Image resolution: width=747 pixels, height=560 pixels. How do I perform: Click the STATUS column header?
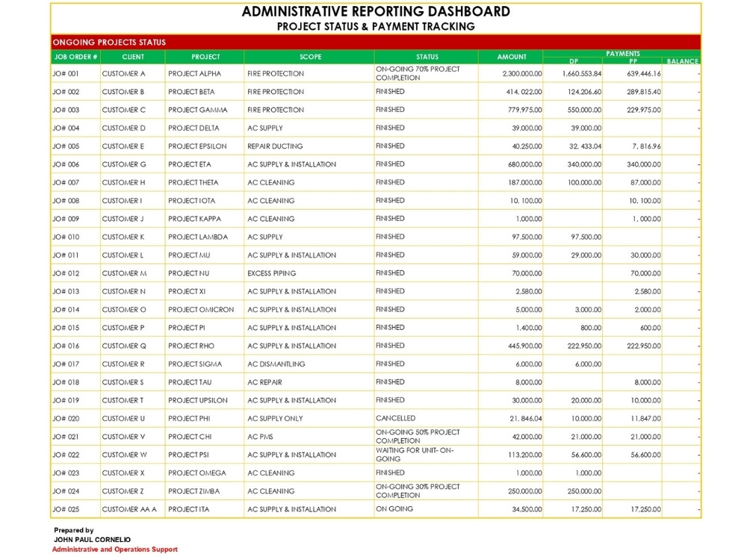pos(427,57)
